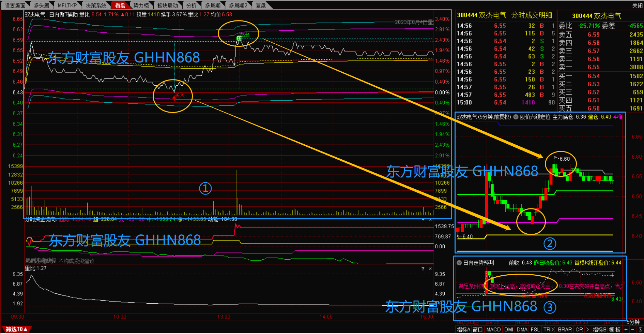Click the 买入 signal marker on chart
Viewport: 644px width, 334px height.
coord(179,95)
